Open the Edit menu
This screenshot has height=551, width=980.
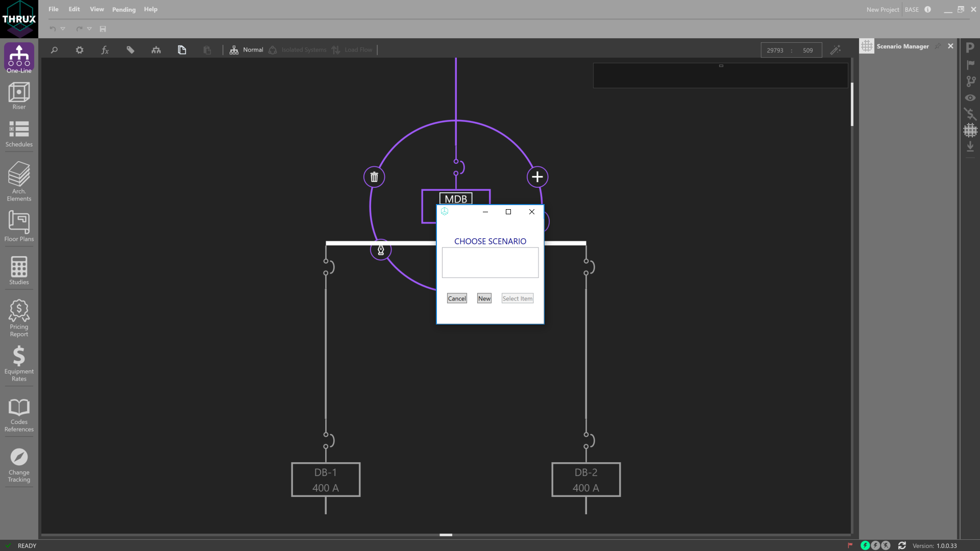click(x=74, y=9)
